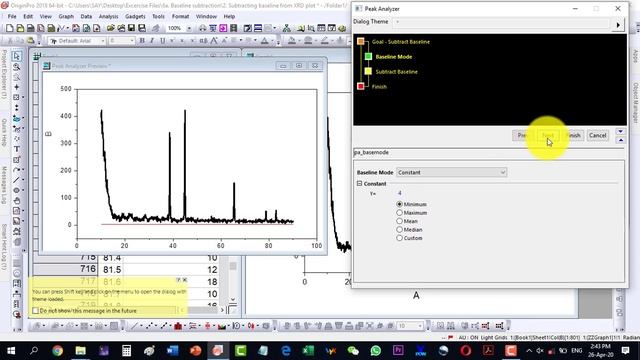Select the Mean radio option
The image size is (640, 360).
pyautogui.click(x=400, y=221)
